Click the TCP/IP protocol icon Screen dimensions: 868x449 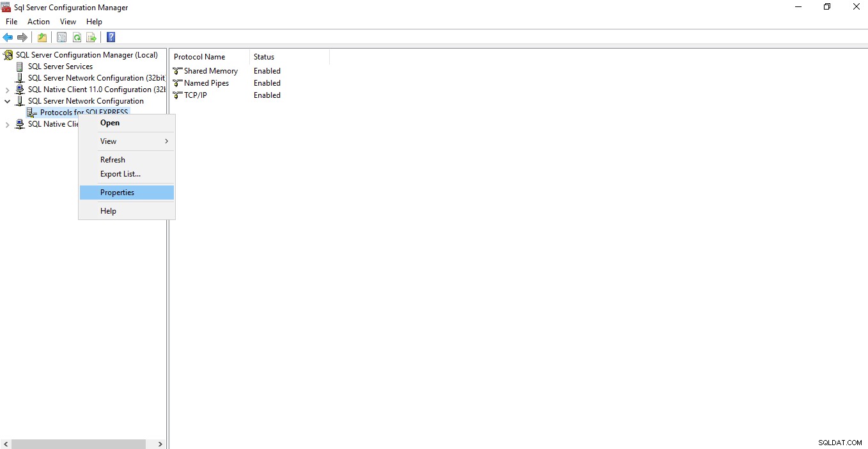pos(178,95)
